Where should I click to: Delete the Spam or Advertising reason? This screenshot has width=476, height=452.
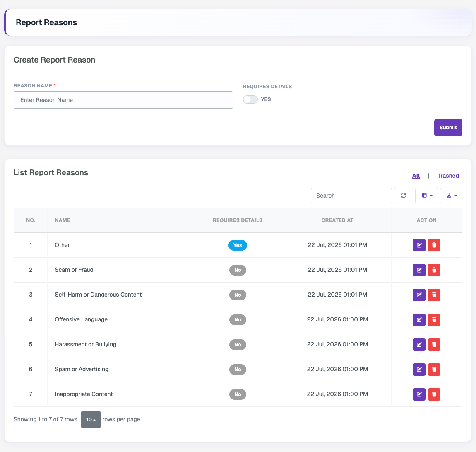(x=434, y=370)
